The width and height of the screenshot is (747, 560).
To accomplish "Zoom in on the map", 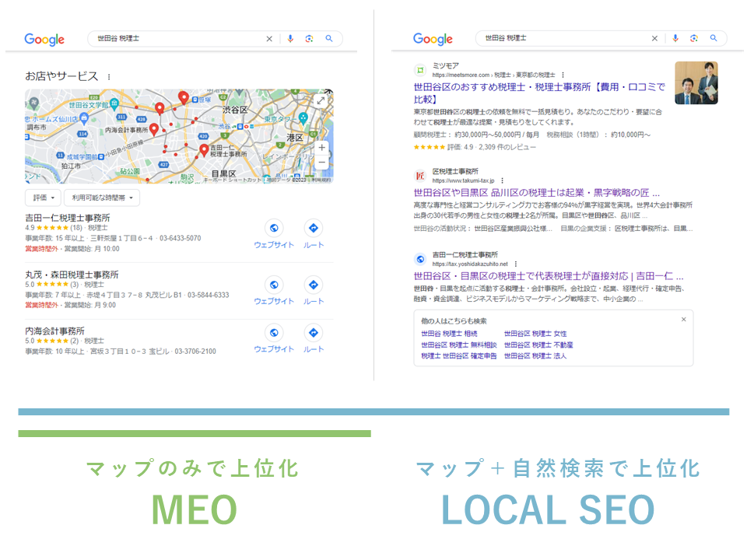I will click(322, 148).
